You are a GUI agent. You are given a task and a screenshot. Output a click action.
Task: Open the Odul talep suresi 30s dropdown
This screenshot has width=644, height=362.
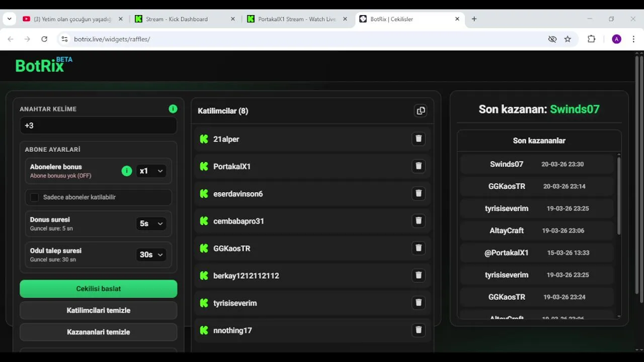(151, 255)
